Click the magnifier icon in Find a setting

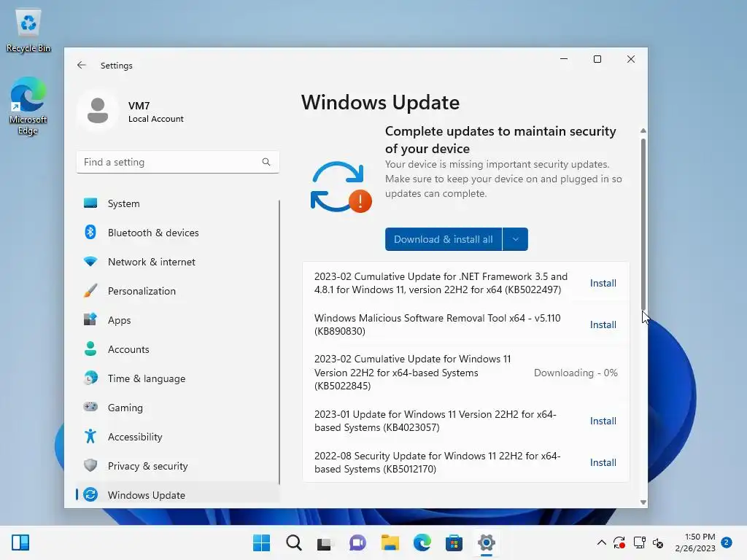(266, 162)
